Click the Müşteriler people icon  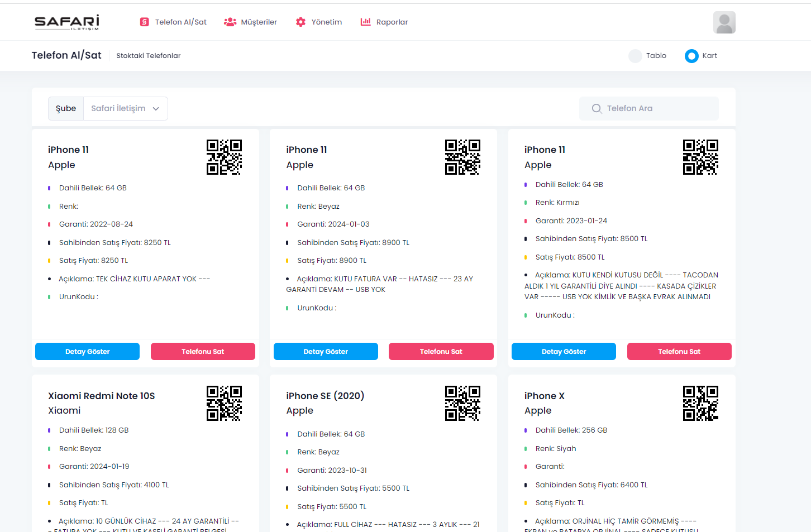click(230, 22)
